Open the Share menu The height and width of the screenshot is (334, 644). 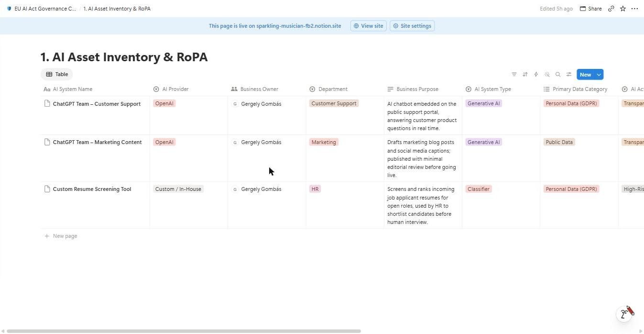591,9
